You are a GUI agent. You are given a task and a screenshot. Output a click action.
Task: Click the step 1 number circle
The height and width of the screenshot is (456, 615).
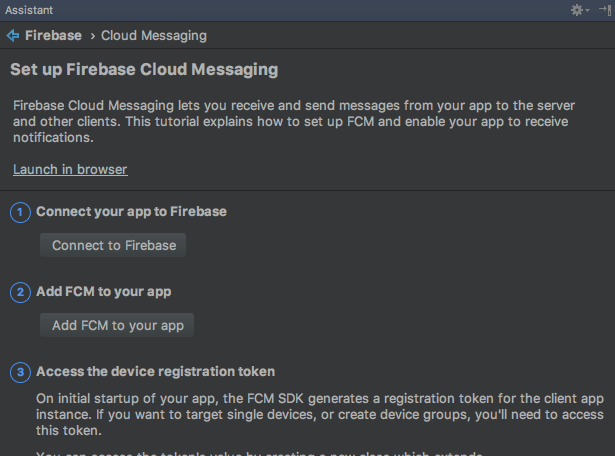coord(21,212)
